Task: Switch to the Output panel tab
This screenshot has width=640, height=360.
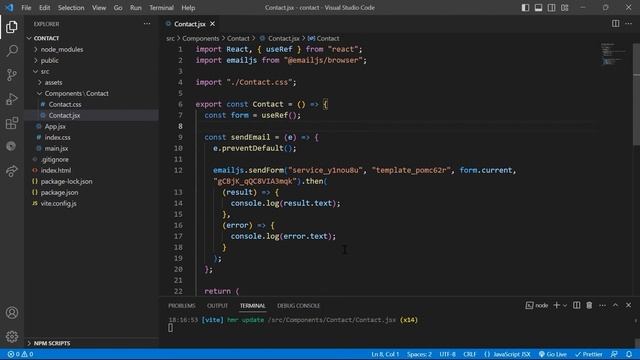Action: tap(217, 306)
